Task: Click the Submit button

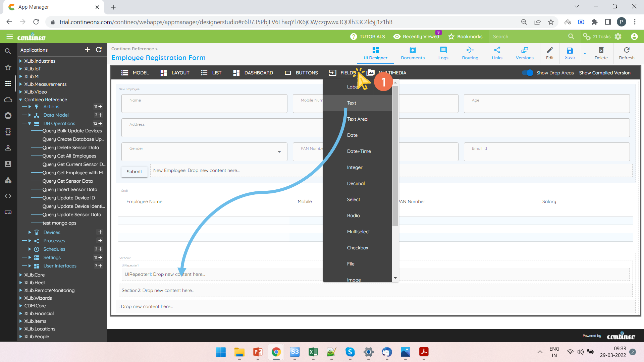Action: click(x=134, y=172)
